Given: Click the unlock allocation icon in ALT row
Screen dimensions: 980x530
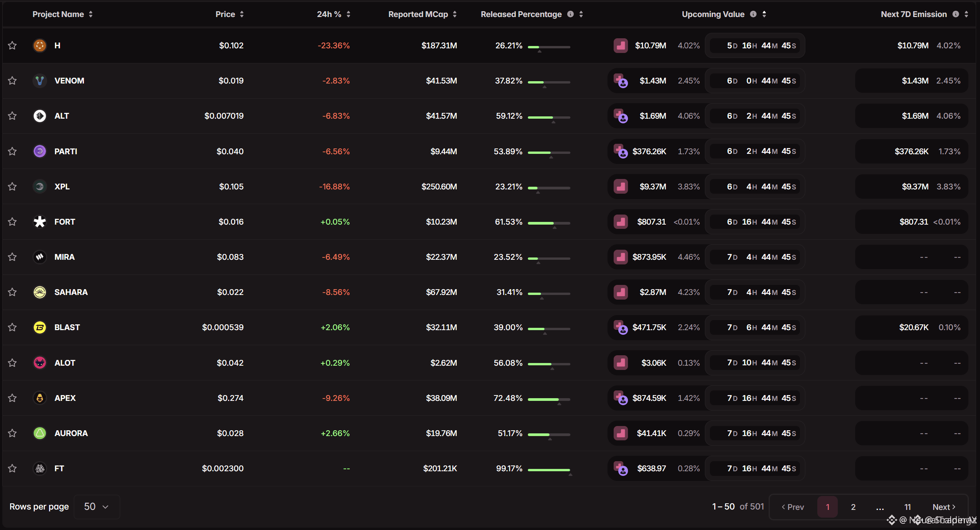Looking at the screenshot, I should coord(621,116).
